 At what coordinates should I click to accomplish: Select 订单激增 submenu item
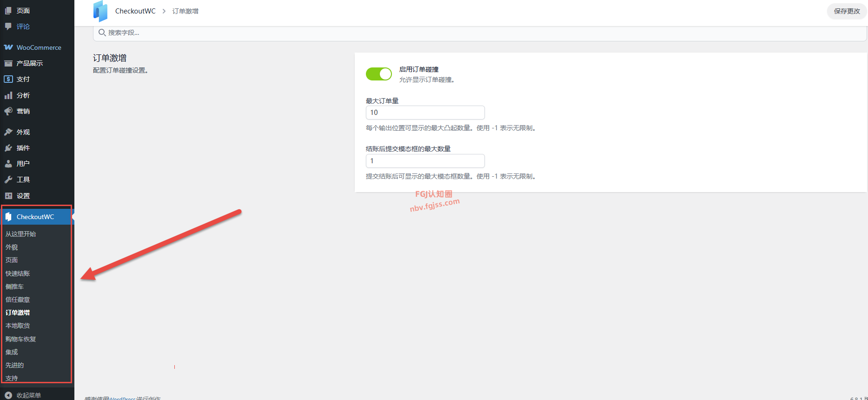point(18,313)
